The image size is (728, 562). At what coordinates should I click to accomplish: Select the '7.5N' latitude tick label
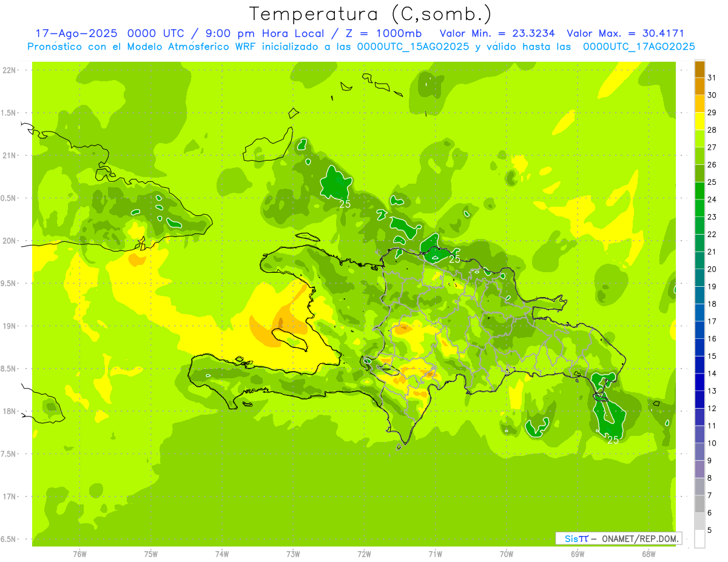[9, 453]
